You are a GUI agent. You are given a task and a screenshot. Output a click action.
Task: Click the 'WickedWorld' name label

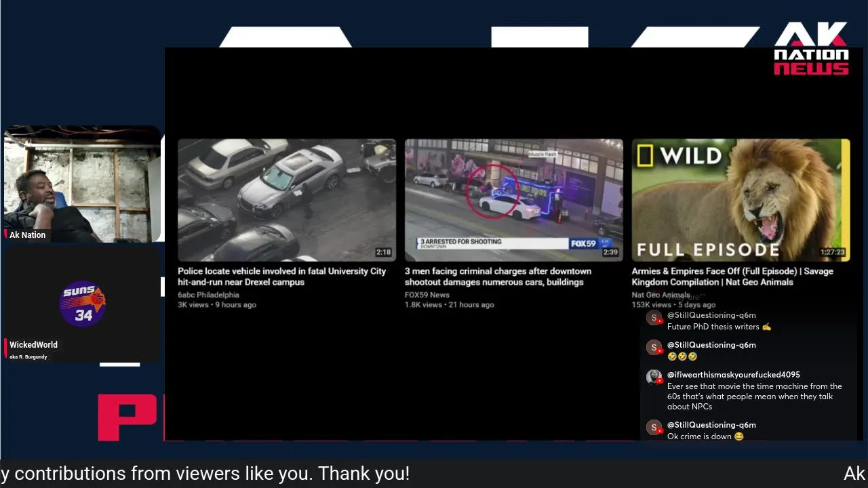pyautogui.click(x=33, y=344)
